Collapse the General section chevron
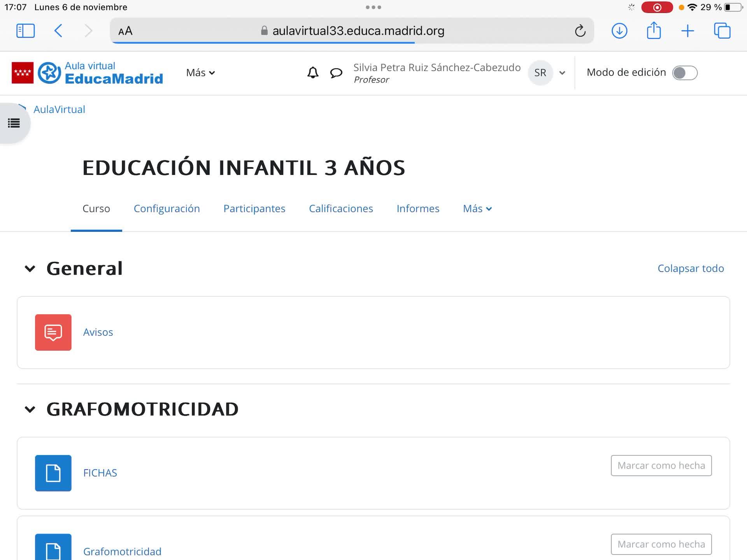The height and width of the screenshot is (560, 747). 30,269
